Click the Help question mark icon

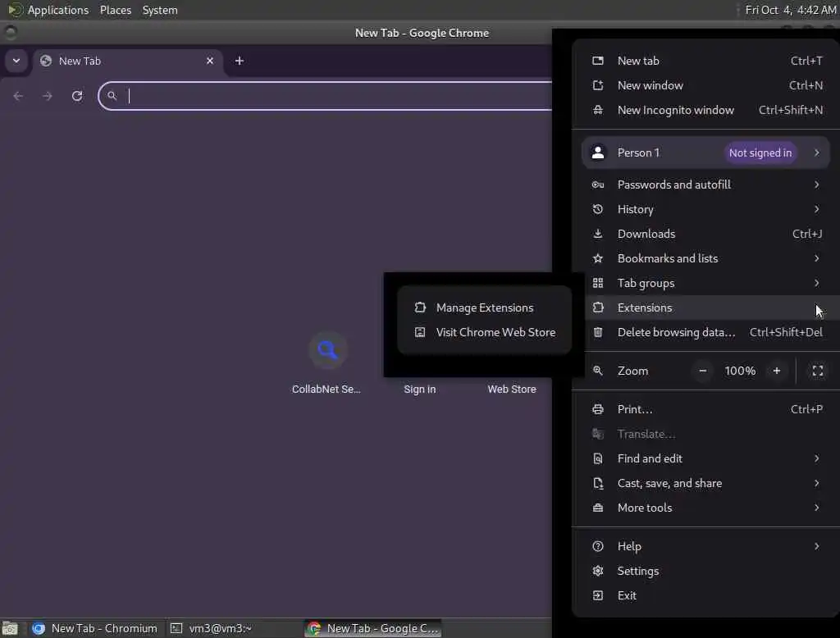(x=598, y=547)
